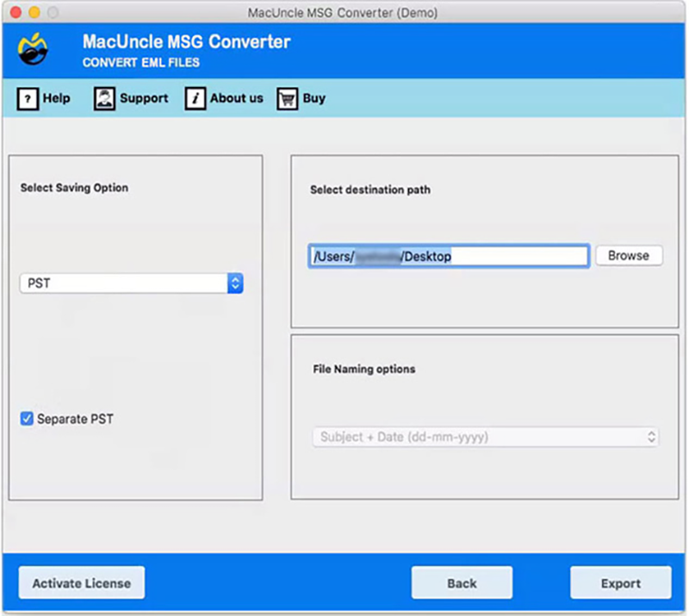
Task: Click the Export button
Action: (620, 583)
